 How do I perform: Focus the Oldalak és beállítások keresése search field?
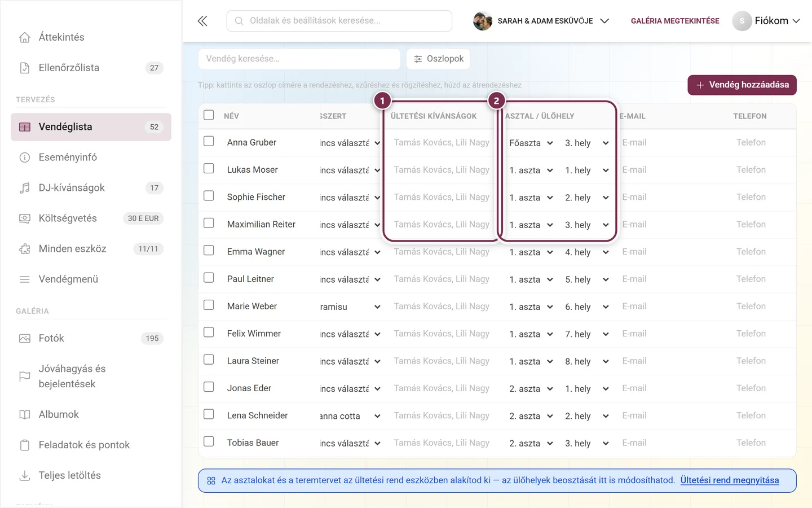[x=339, y=21]
